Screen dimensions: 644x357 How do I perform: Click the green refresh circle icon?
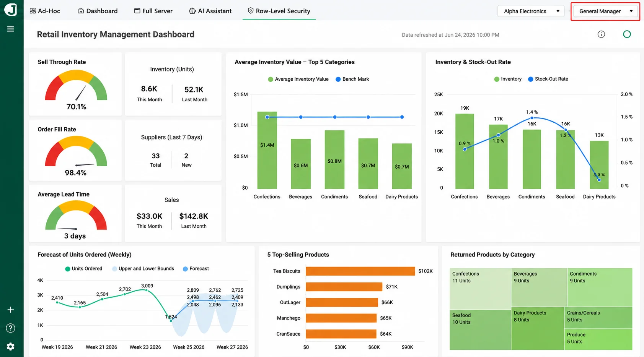click(627, 34)
